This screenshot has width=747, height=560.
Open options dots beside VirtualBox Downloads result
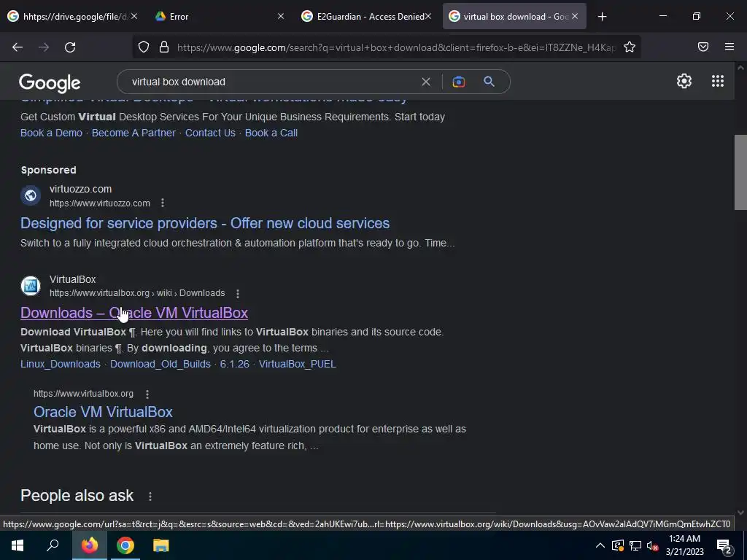click(238, 293)
